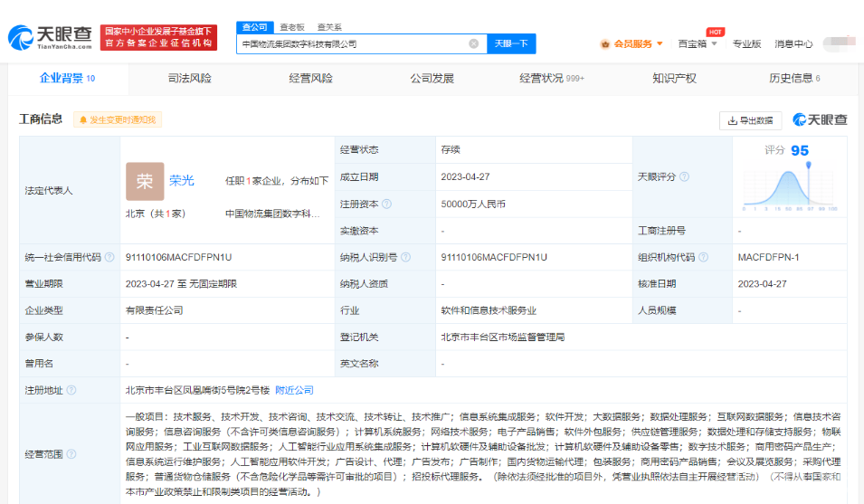Open the 百宝箱 dropdown
The height and width of the screenshot is (504, 864).
pyautogui.click(x=698, y=44)
